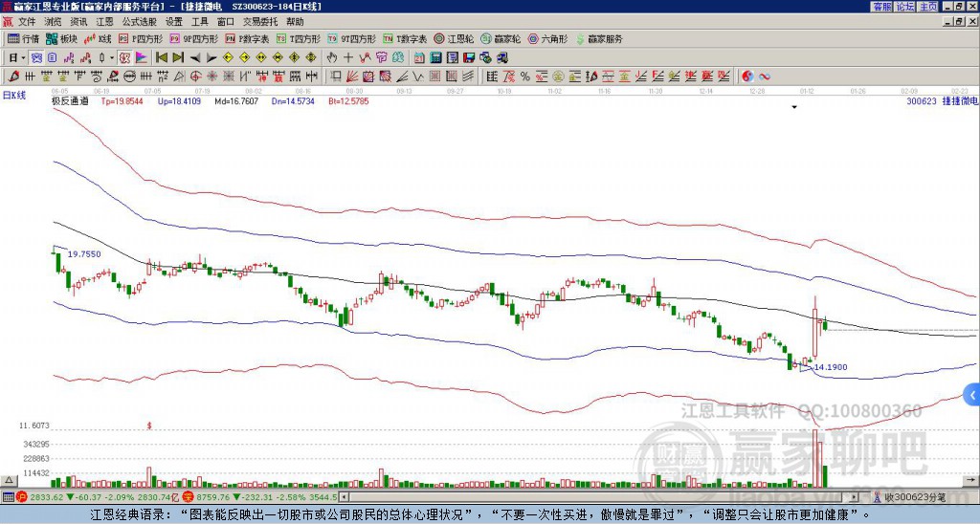Viewport: 980px width, 524px height.
Task: Click the status bar grid icon
Action: point(8,497)
